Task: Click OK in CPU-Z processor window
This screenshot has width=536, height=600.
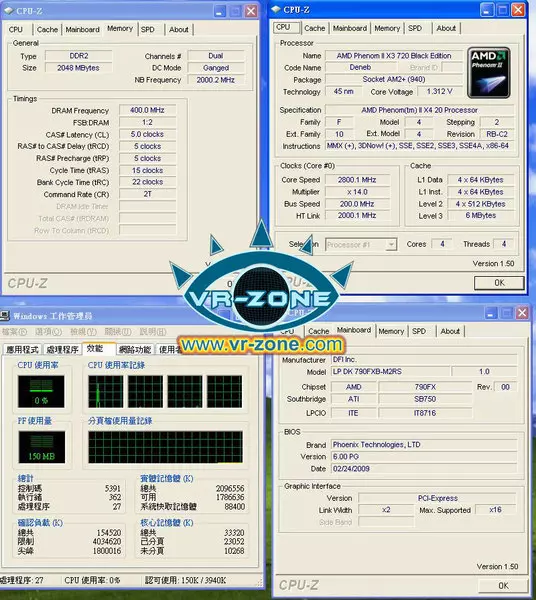Action: (x=499, y=283)
